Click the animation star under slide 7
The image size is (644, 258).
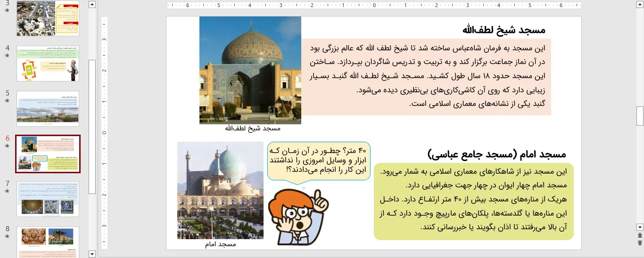point(7,191)
